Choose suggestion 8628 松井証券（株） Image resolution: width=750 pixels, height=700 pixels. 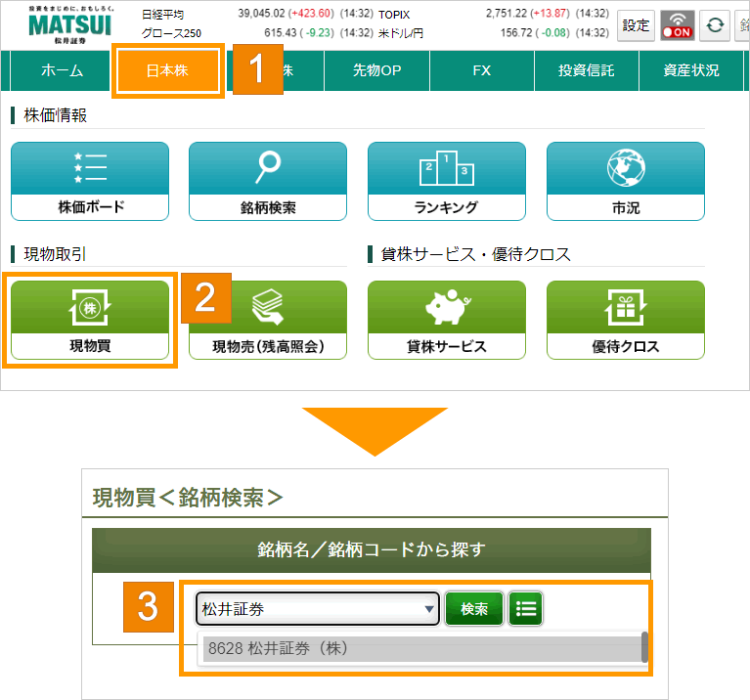point(422,649)
